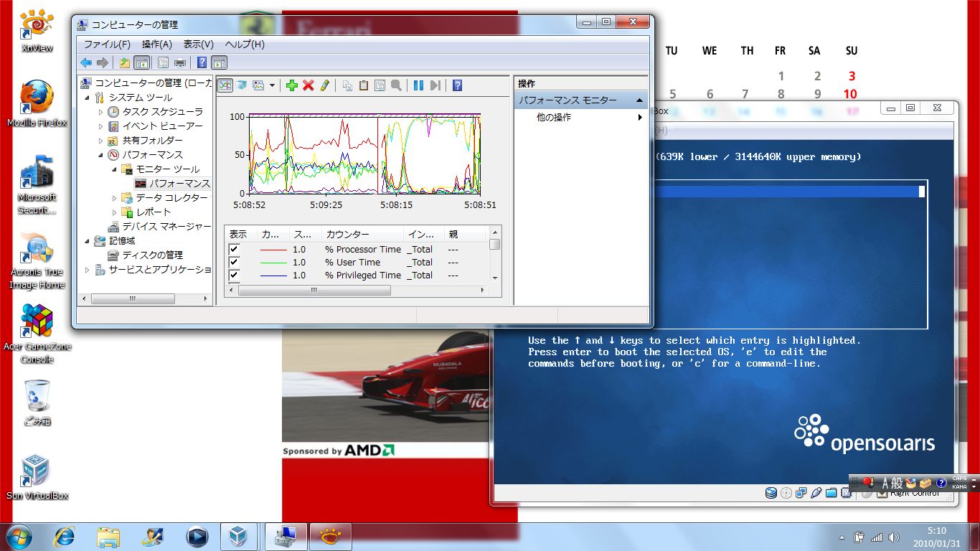Open the graph type dropdown arrow
980x551 pixels.
(273, 85)
